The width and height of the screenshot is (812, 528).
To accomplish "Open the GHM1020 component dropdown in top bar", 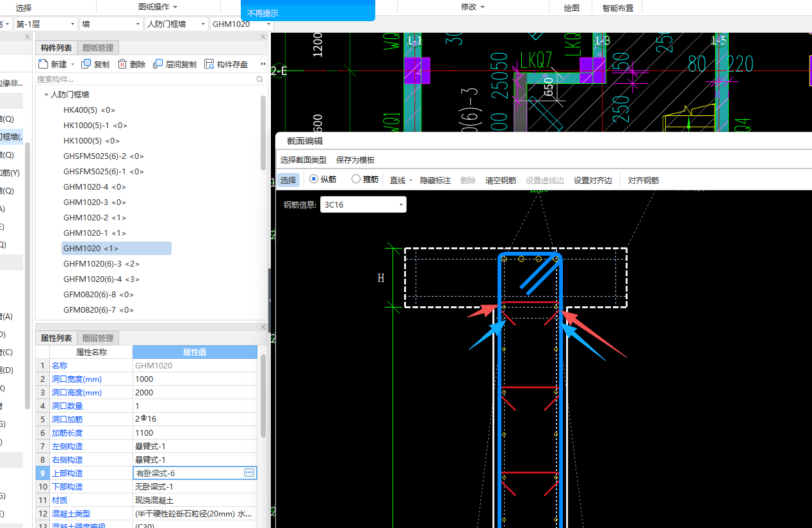I will click(x=268, y=24).
